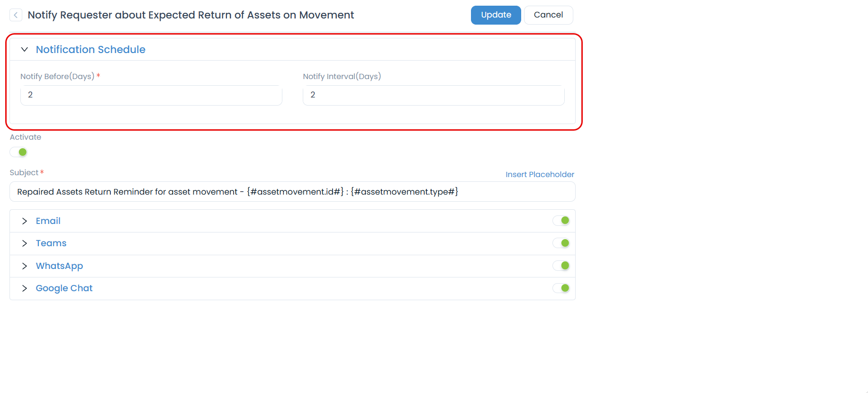
Task: Expand the Email section chevron
Action: (x=25, y=221)
